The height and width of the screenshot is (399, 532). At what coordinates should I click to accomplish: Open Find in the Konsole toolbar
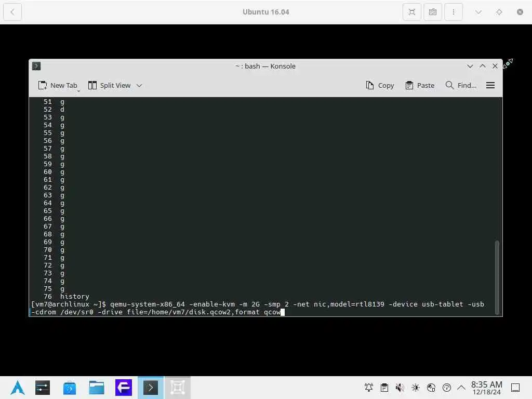[x=461, y=86]
